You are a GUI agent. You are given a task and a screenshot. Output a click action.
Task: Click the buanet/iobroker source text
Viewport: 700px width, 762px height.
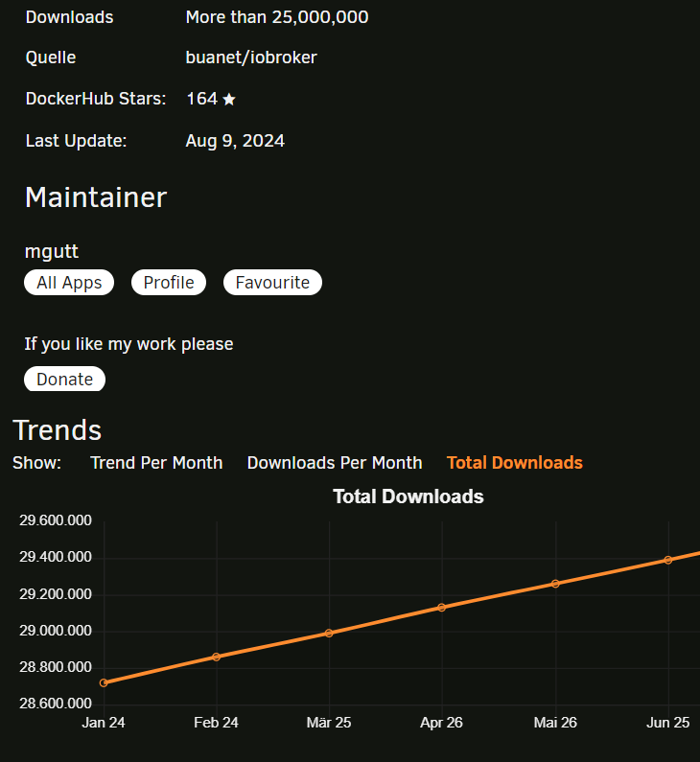click(x=251, y=58)
